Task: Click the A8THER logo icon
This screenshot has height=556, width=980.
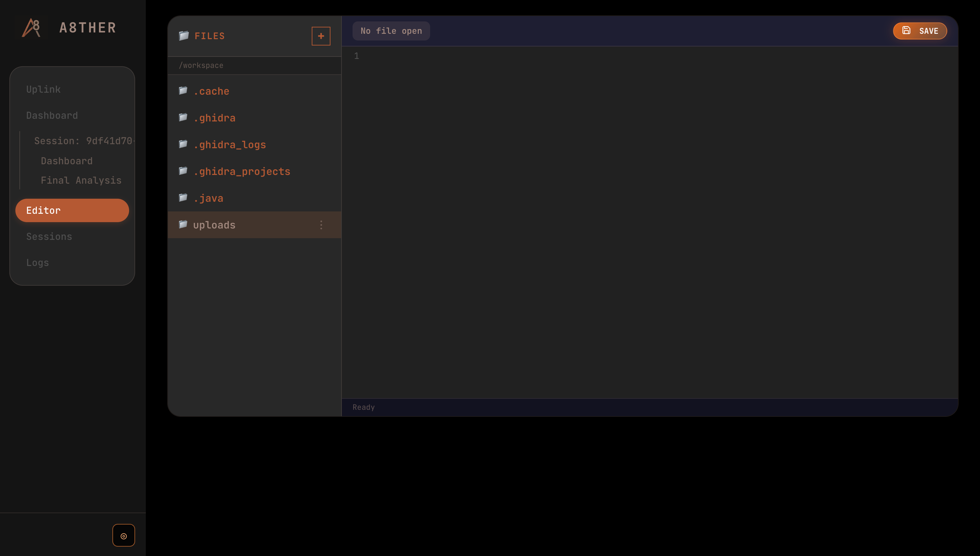Action: (x=31, y=27)
